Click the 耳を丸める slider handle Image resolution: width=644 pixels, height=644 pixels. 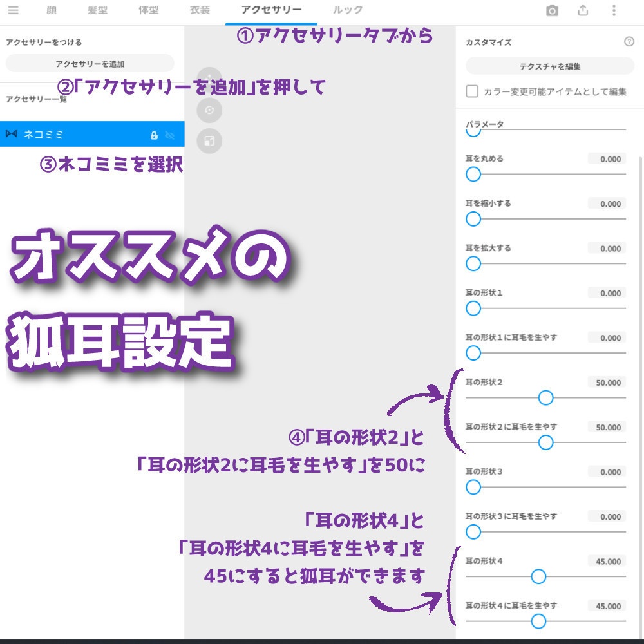(473, 174)
